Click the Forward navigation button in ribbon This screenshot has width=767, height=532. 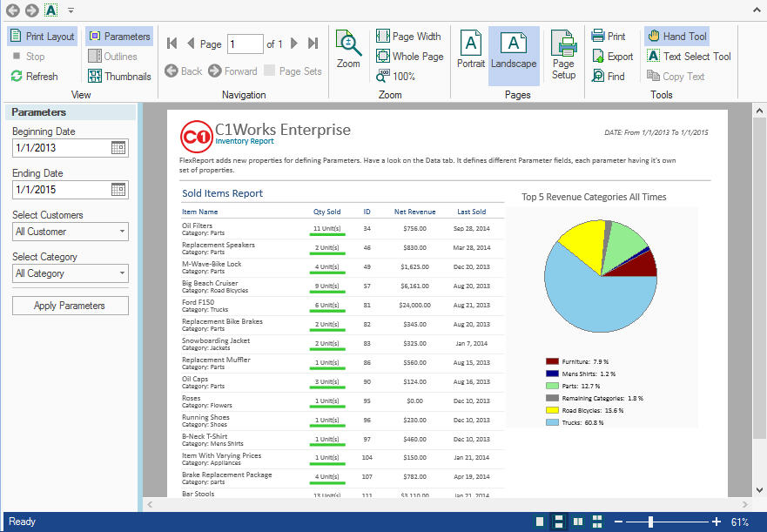click(x=232, y=71)
